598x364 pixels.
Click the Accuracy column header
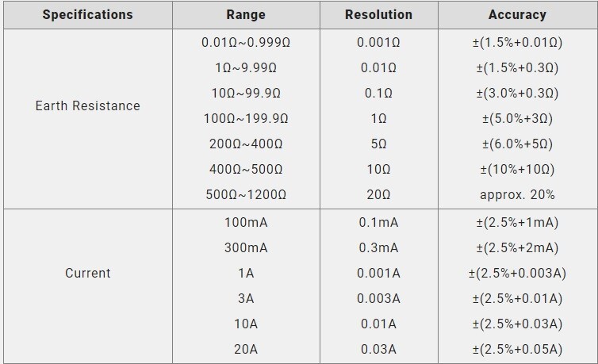coord(517,14)
